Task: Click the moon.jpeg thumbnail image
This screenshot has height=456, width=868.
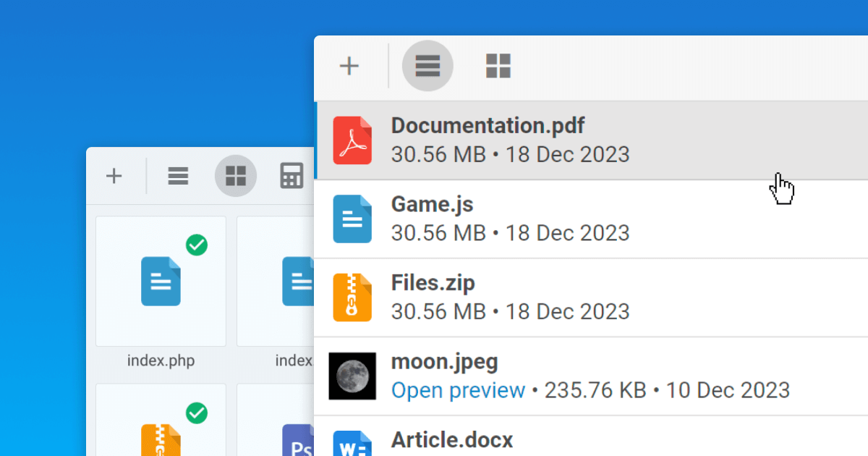Action: [352, 376]
